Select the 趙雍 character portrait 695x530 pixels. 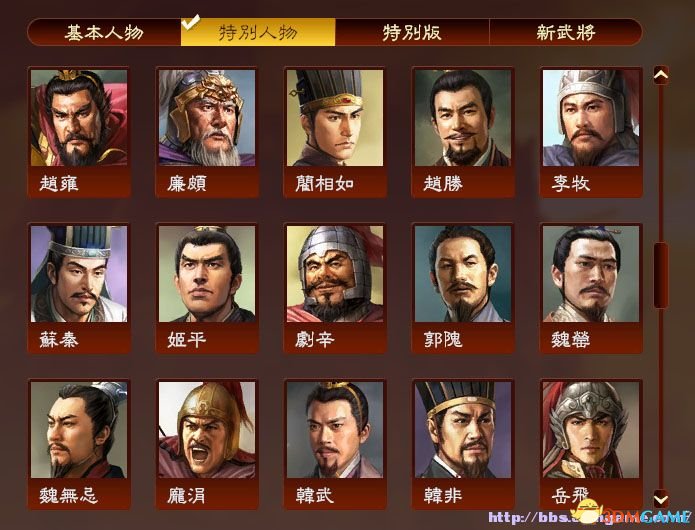(79, 132)
